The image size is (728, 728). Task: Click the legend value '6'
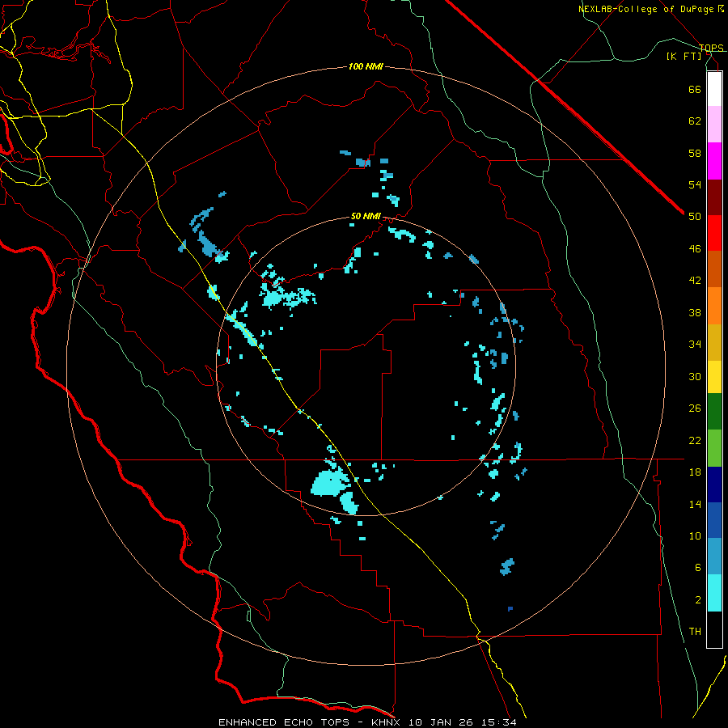click(698, 568)
